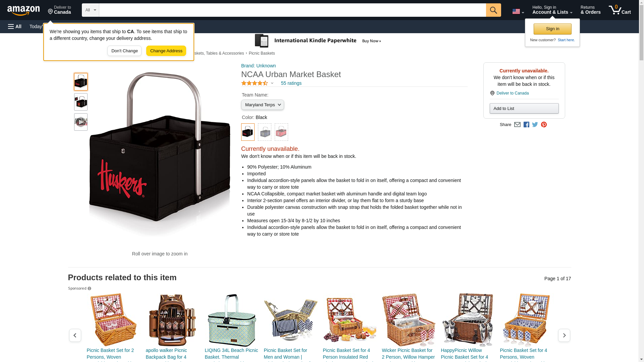
Task: Expand the Maryland Terps team dropdown
Action: pos(262,105)
